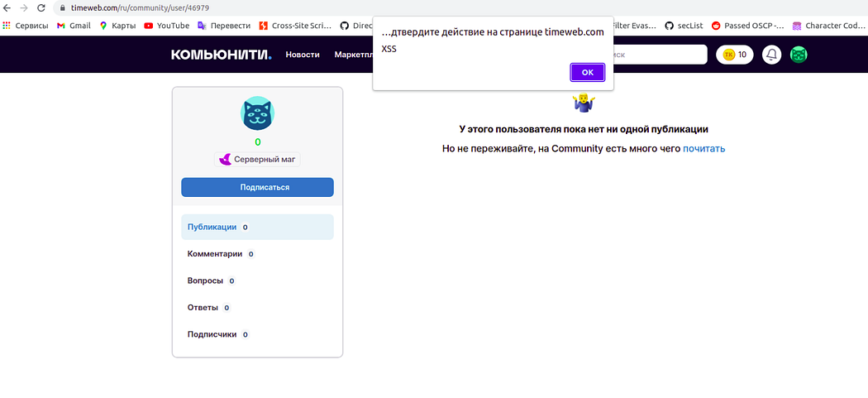Image resolution: width=868 pixels, height=398 pixels.
Task: Select the Публикации tab
Action: [257, 227]
